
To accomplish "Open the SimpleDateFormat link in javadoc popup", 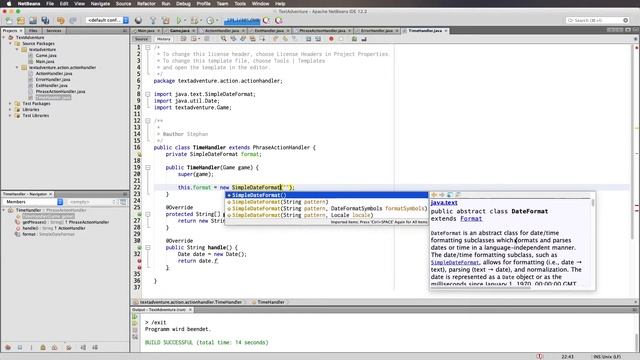I will (455, 262).
